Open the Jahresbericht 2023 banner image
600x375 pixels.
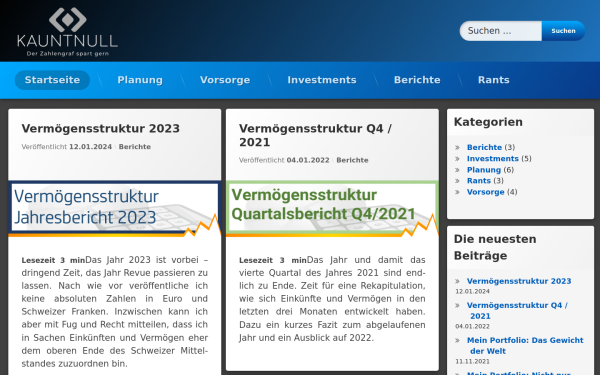point(115,209)
